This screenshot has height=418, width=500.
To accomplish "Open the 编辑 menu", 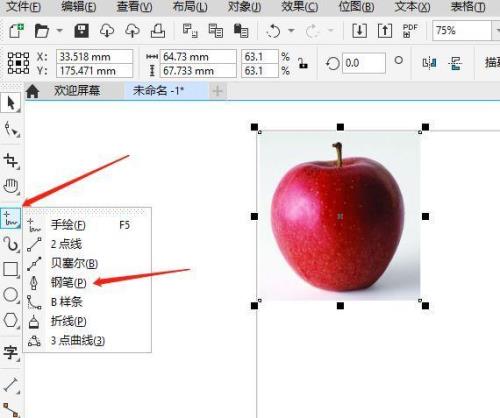I will click(79, 7).
